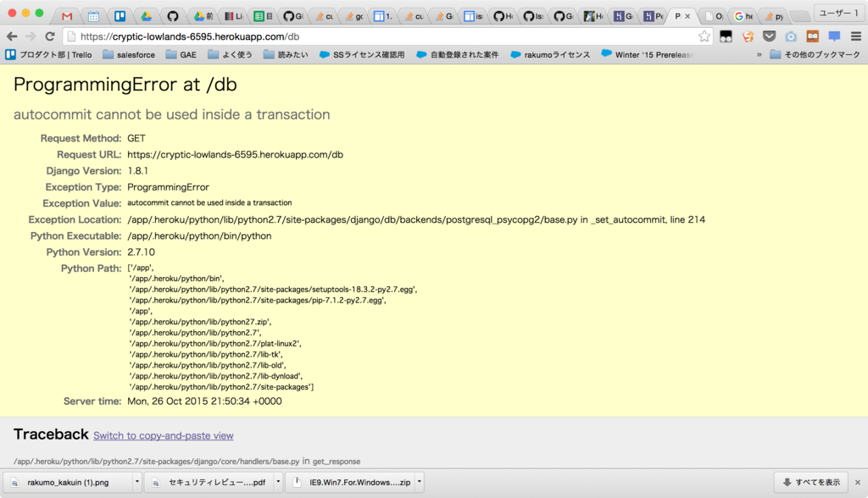Image resolution: width=868 pixels, height=498 pixels.
Task: Navigate forward with the forward arrow
Action: pyautogui.click(x=31, y=37)
